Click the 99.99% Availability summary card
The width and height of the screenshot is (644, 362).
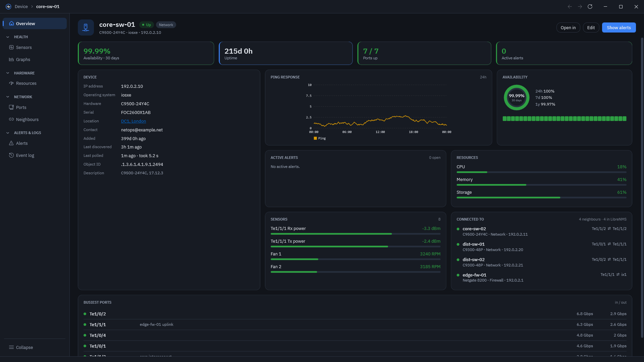click(x=146, y=53)
